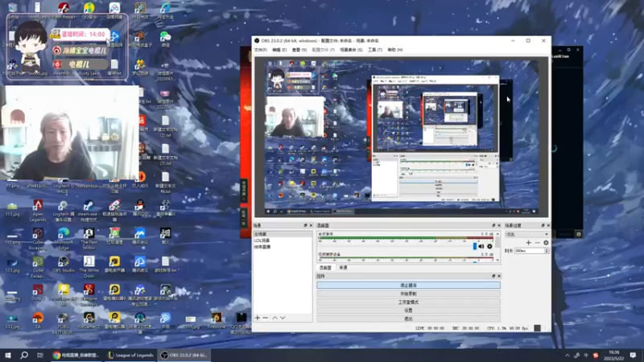Screen dimensions: 644x362
Task: Remove selected scene with minus icon
Action: [x=266, y=318]
